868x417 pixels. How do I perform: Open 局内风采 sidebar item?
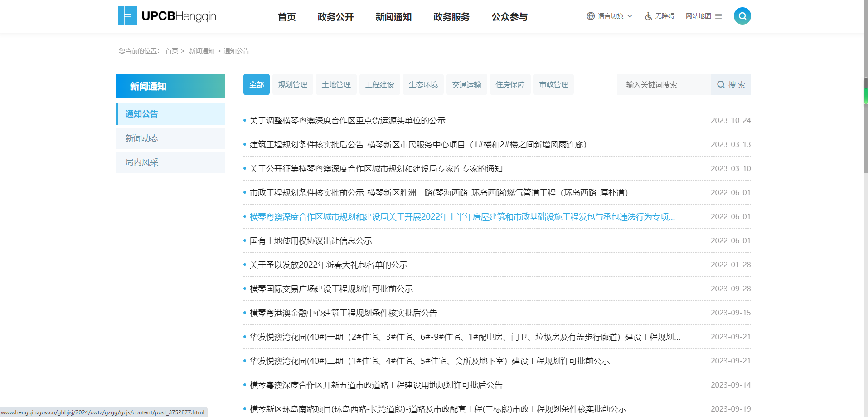tap(142, 162)
